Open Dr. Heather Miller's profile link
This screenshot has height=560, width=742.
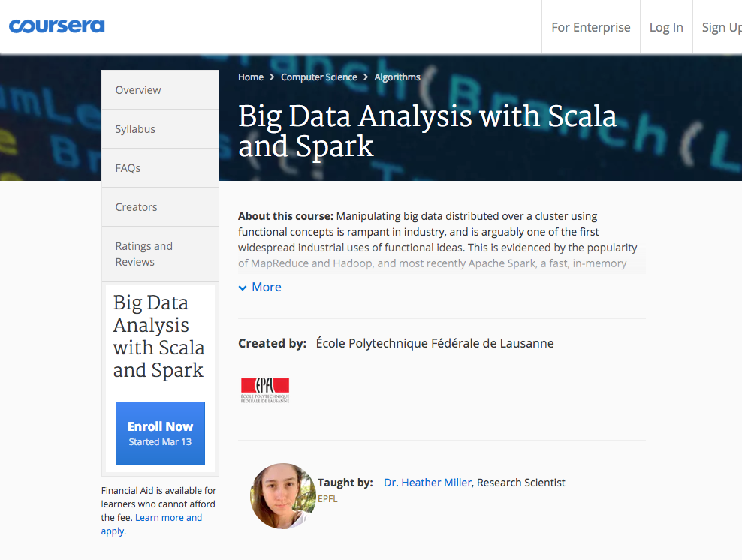(427, 483)
